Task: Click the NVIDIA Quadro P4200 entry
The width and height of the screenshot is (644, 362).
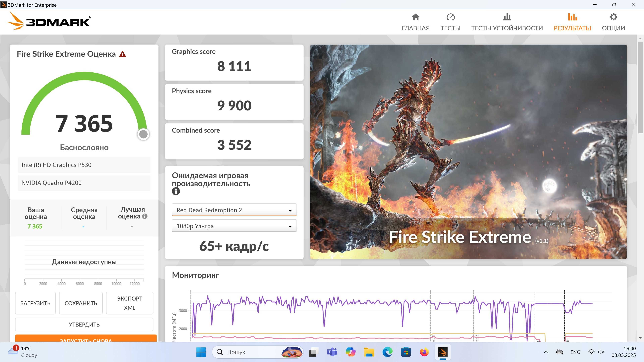Action: tap(84, 183)
